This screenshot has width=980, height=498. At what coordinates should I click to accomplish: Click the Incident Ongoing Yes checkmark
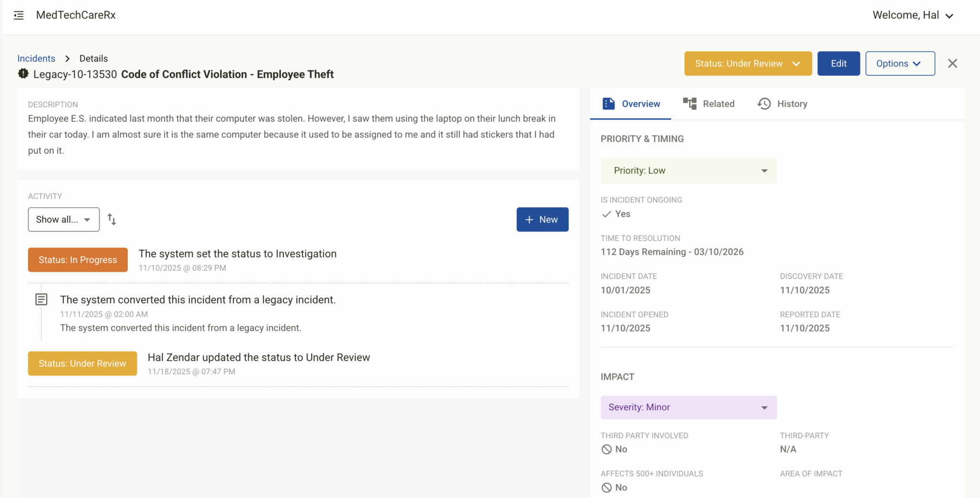pyautogui.click(x=606, y=214)
